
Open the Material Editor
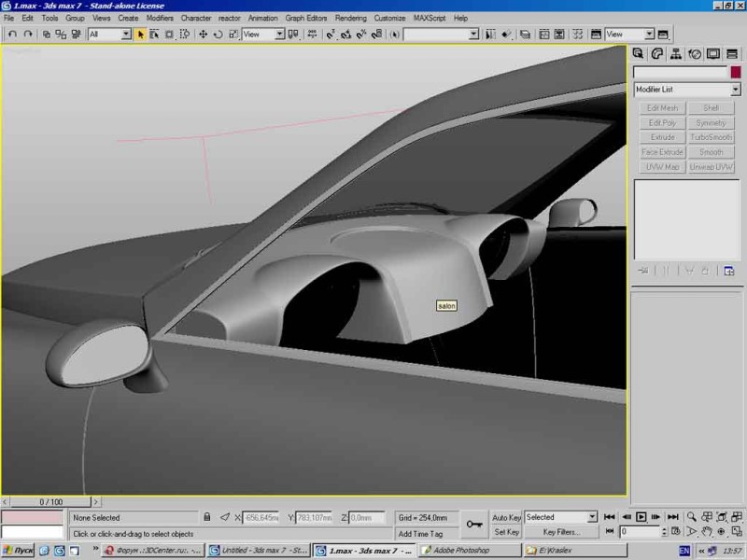coord(577,35)
